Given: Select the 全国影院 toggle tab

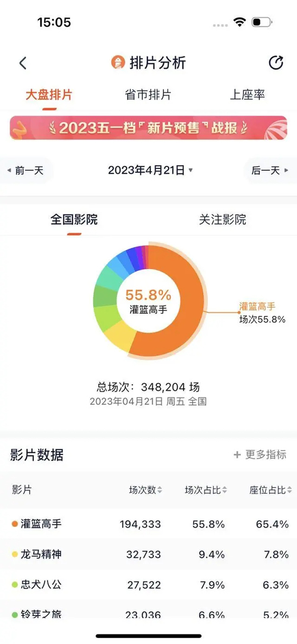Looking at the screenshot, I should tap(74, 220).
